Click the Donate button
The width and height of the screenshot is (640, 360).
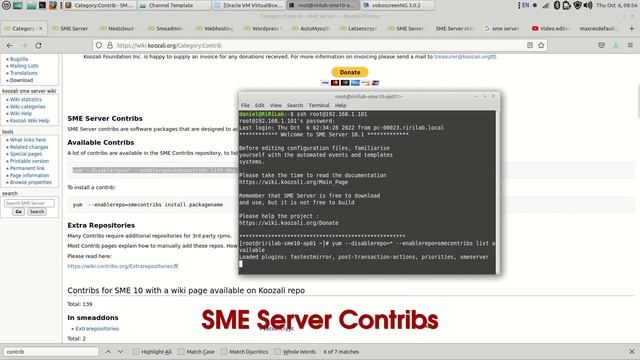click(350, 72)
